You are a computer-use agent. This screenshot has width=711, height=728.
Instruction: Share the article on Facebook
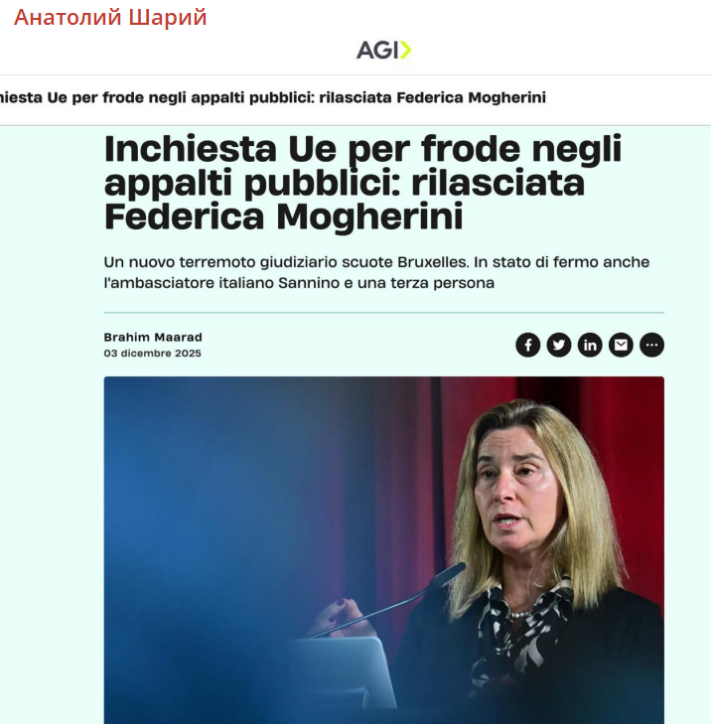[x=527, y=345]
